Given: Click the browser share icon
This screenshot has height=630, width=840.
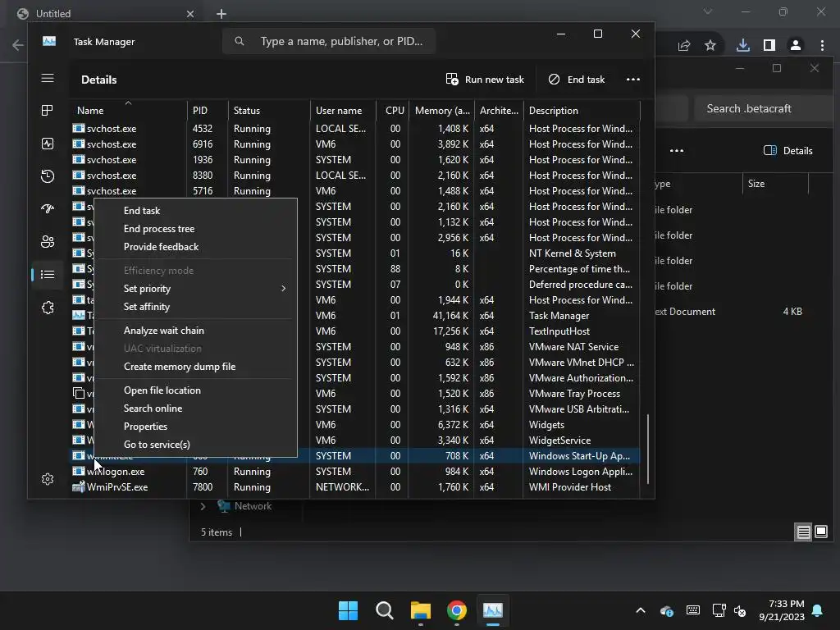Looking at the screenshot, I should click(x=683, y=46).
